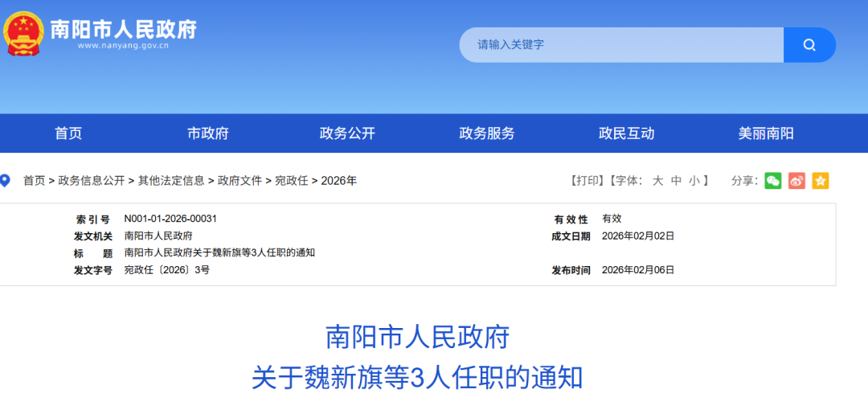This screenshot has height=410, width=868.
Task: Click the national emblem logo
Action: [x=24, y=34]
